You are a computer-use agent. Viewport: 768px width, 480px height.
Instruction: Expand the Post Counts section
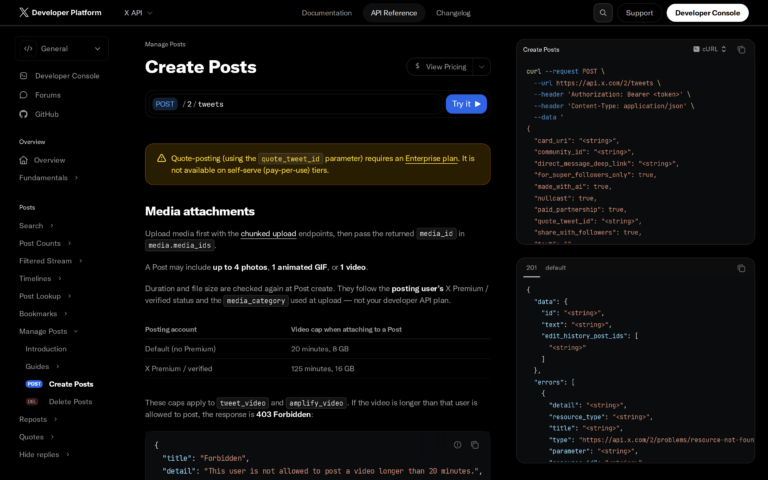point(69,243)
